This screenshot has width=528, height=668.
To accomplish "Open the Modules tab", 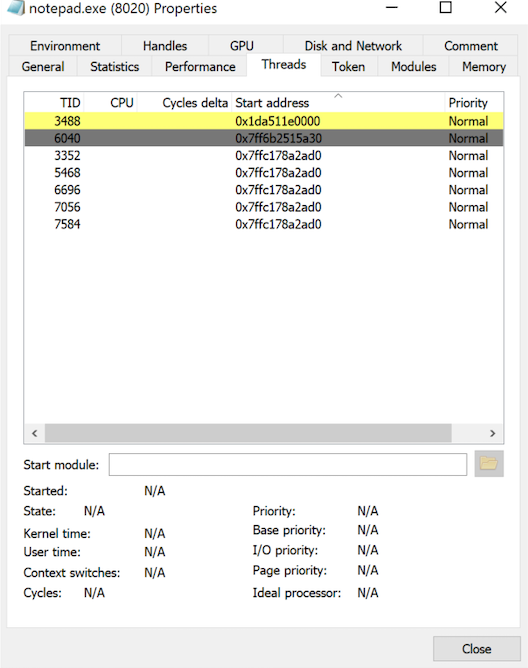I will [x=413, y=66].
